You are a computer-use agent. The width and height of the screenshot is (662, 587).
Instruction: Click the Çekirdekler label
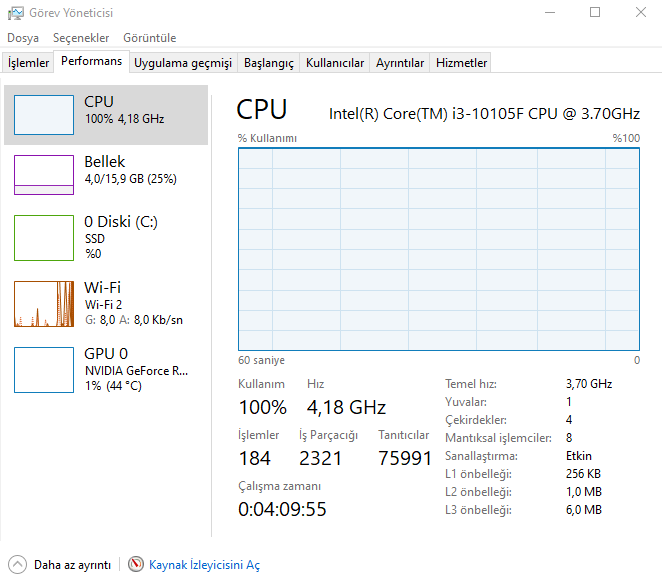pos(476,420)
